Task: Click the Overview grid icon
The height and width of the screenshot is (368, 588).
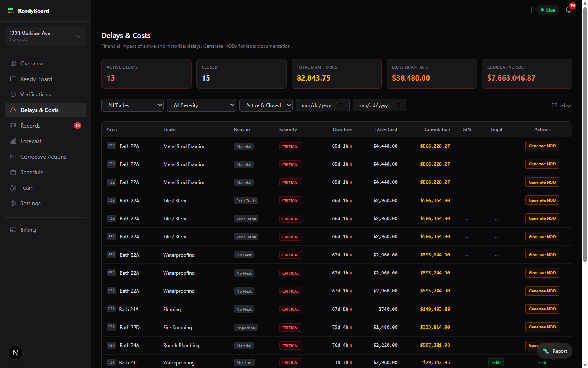Action: [x=13, y=63]
